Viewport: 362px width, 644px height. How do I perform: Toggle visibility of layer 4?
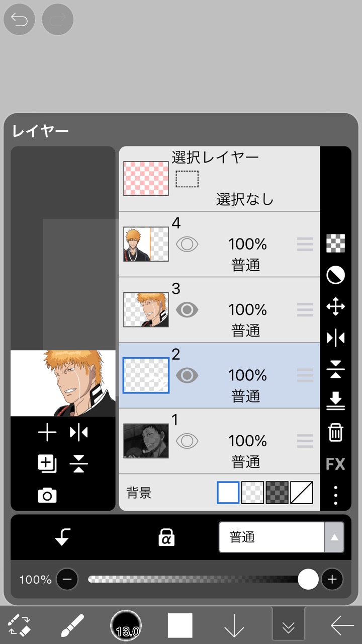coord(187,245)
